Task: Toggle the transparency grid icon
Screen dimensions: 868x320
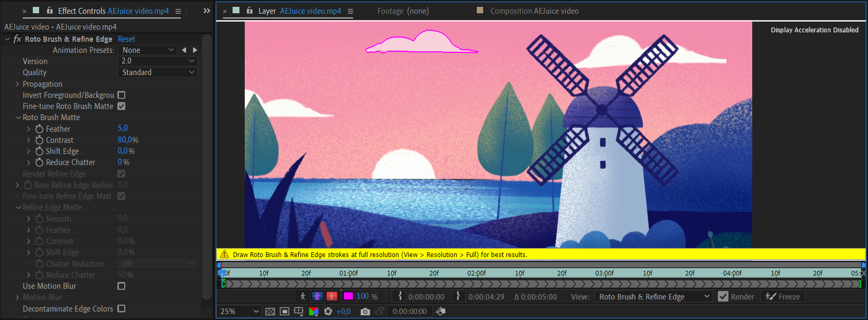Action: click(270, 312)
